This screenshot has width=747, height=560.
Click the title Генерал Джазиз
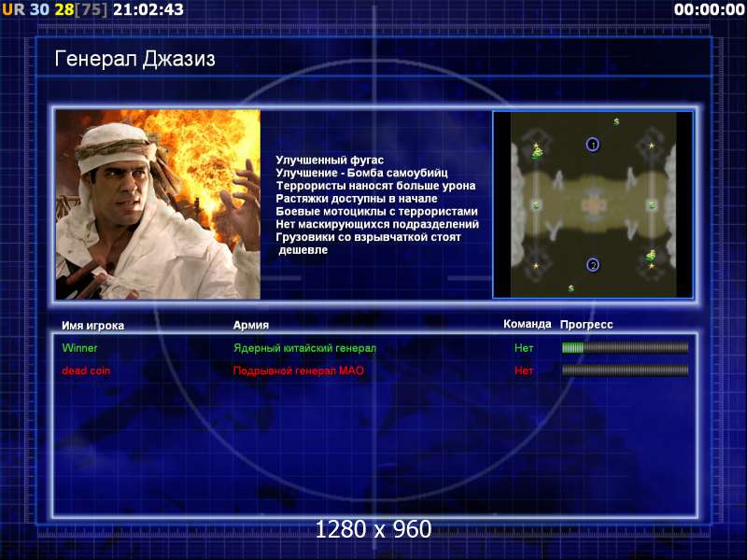[134, 60]
